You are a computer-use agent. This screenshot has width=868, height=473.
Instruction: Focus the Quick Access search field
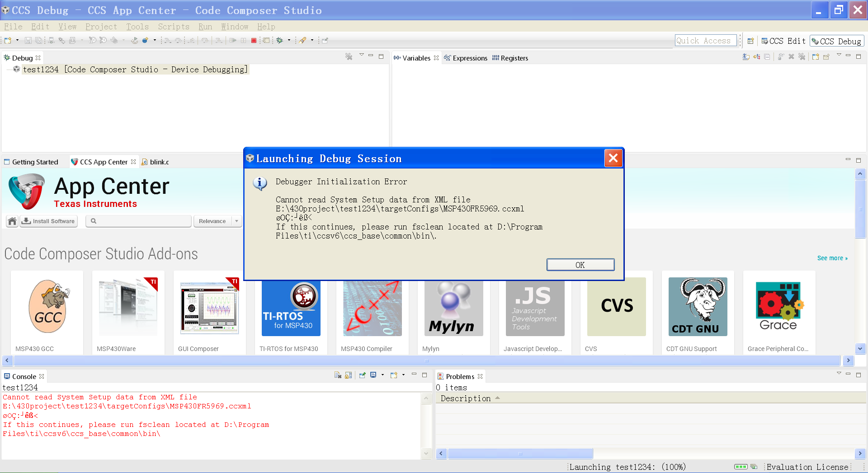click(706, 41)
